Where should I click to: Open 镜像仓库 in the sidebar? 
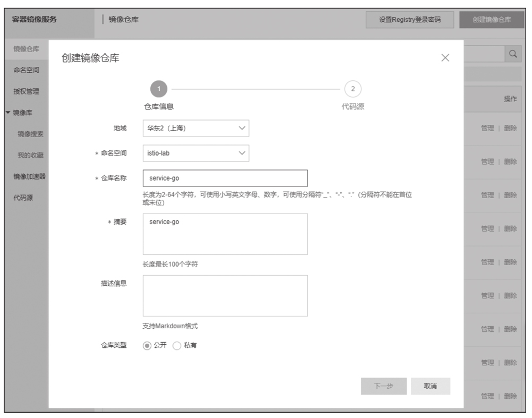click(25, 49)
